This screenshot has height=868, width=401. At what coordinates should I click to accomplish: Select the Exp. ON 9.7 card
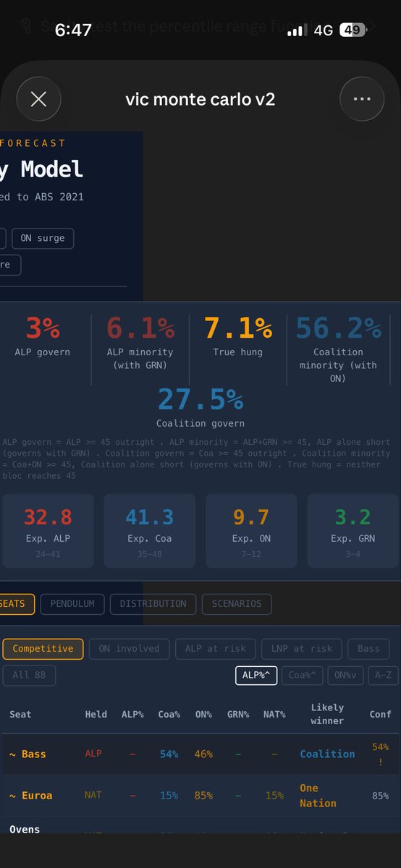click(x=251, y=531)
